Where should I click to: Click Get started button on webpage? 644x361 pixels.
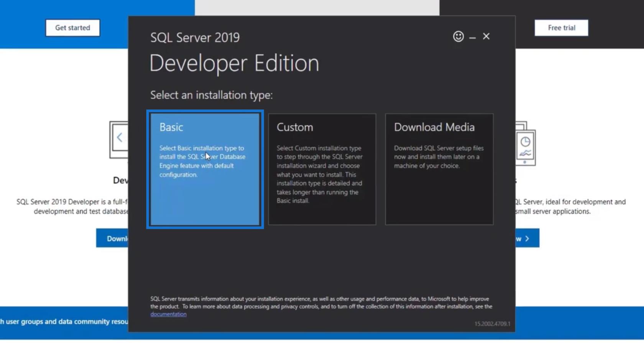coord(72,28)
